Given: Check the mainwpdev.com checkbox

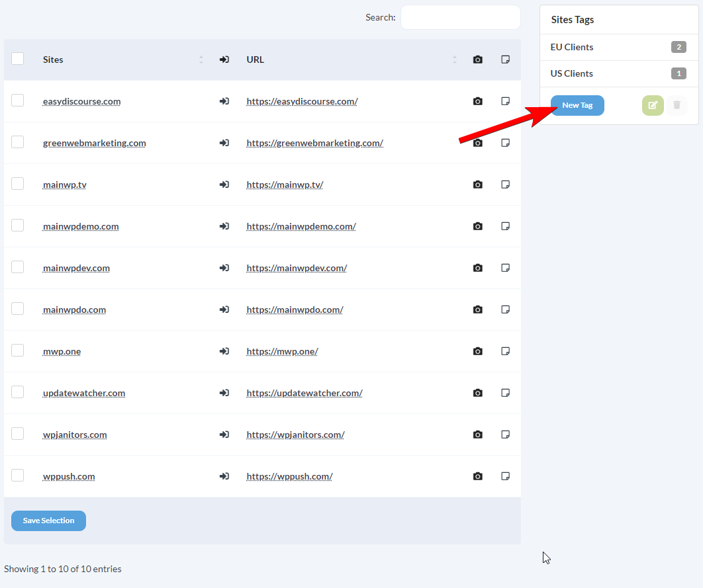Looking at the screenshot, I should pos(17,267).
